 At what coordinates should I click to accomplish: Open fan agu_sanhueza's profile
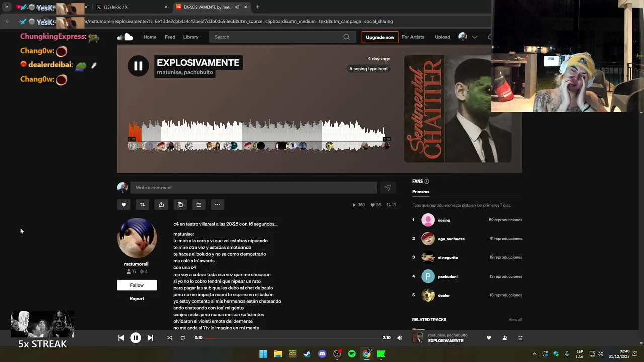click(451, 239)
